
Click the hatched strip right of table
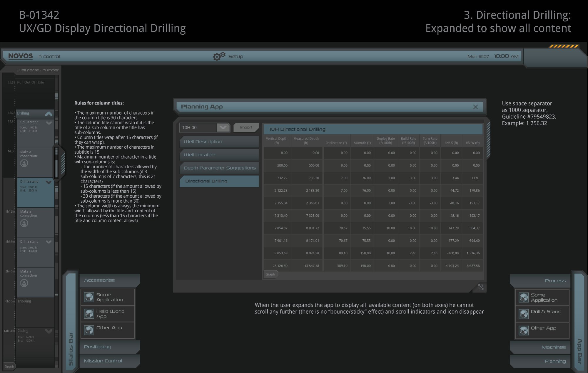pyautogui.click(x=488, y=140)
